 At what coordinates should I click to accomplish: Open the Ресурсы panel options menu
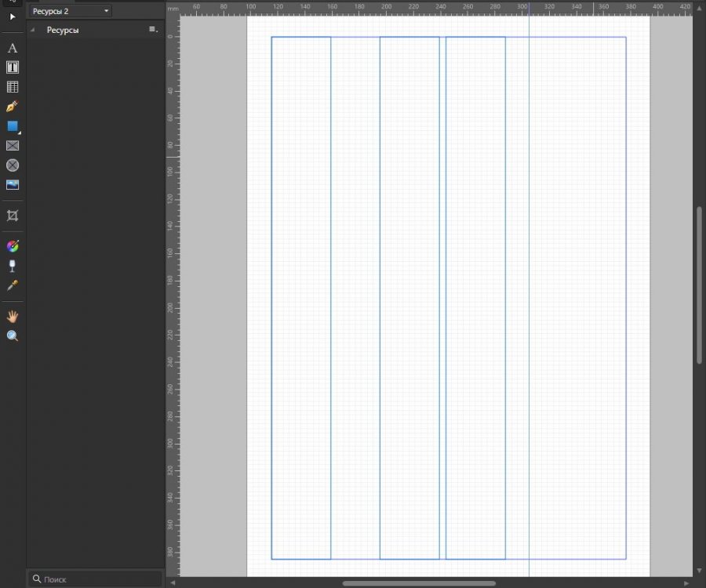tap(153, 30)
